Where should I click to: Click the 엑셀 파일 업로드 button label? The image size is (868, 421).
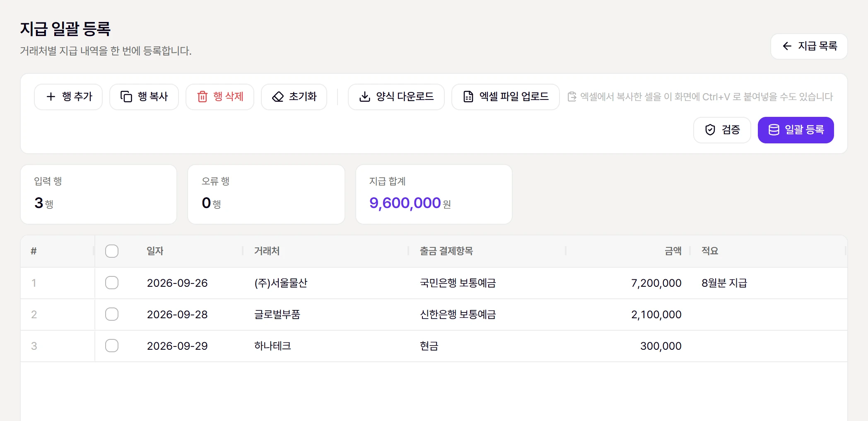pos(514,97)
